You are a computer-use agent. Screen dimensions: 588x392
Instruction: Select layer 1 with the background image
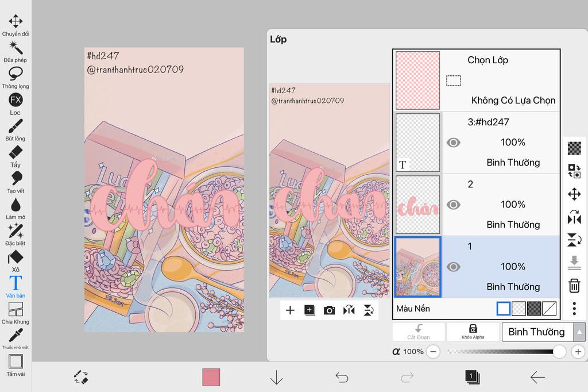coord(477,267)
